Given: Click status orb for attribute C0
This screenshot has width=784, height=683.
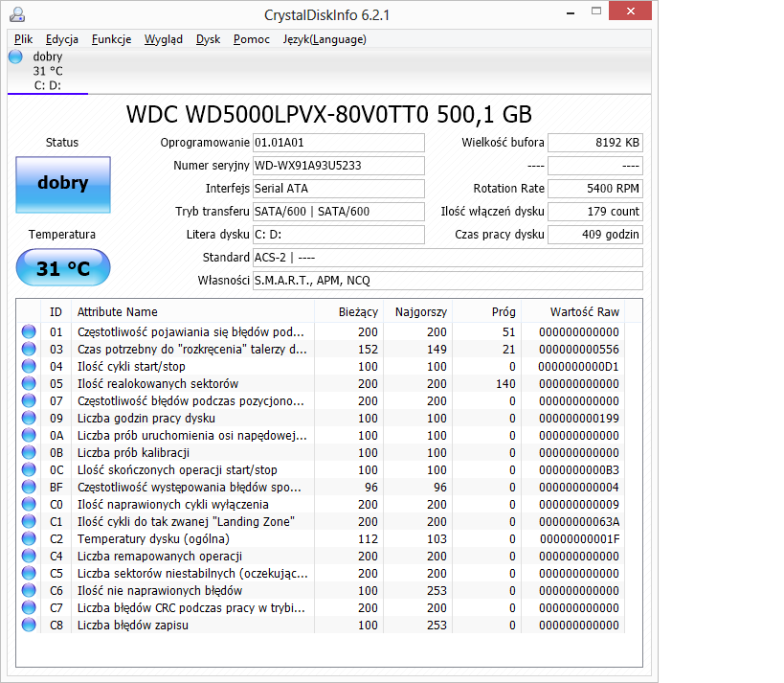Looking at the screenshot, I should coord(29,505).
